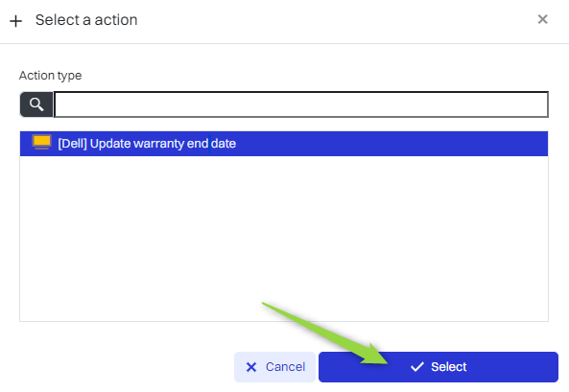Viewport: 569px width, 392px height.
Task: Click the words warranty end date in list
Action: coord(184,144)
